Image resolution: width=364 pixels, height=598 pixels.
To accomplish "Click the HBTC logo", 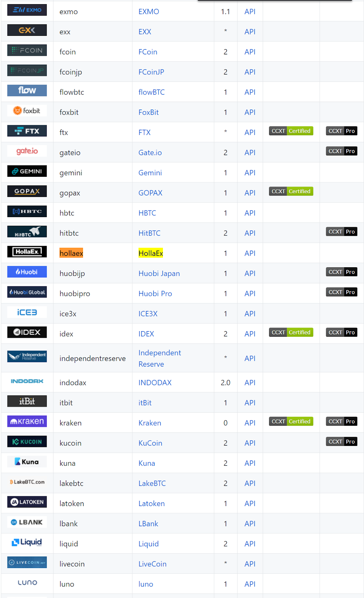I will point(27,212).
